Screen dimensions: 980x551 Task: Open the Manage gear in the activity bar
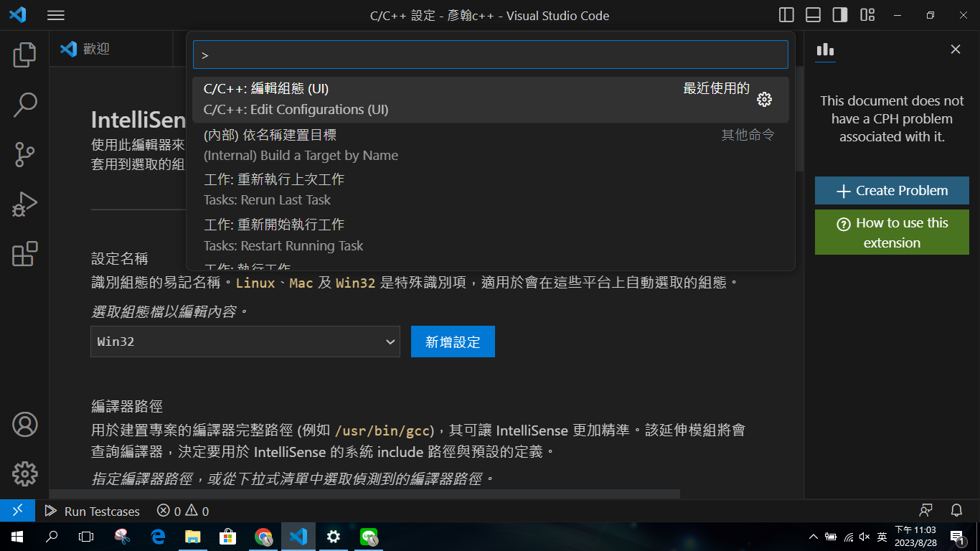tap(24, 474)
